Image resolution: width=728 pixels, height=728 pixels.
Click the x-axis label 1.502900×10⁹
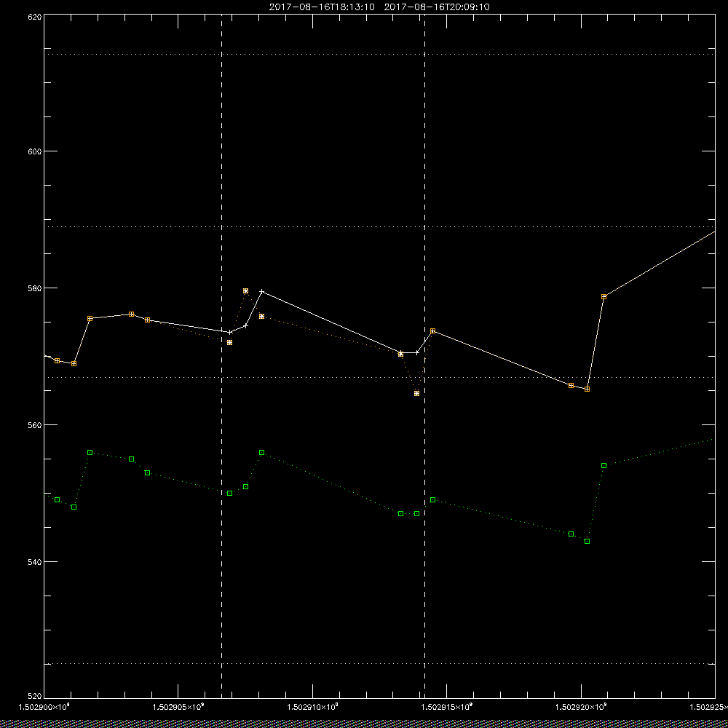[44, 707]
